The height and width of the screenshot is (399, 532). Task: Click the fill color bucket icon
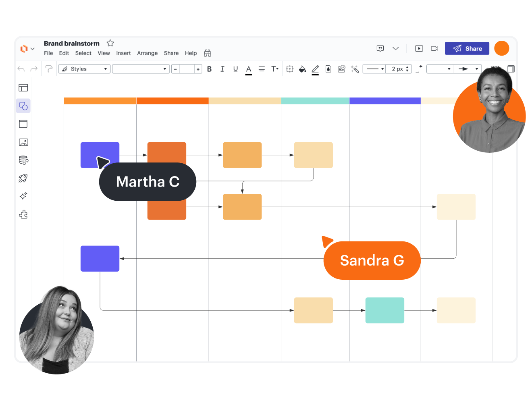point(302,69)
